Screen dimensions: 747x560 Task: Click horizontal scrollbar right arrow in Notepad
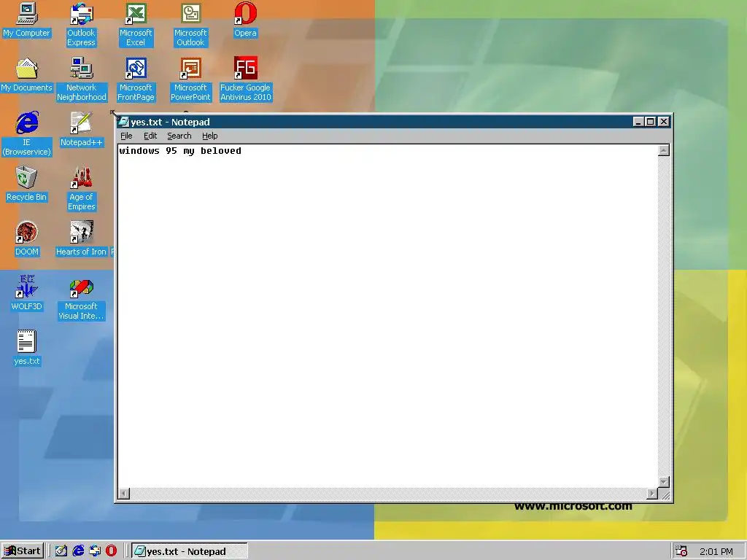pos(652,494)
